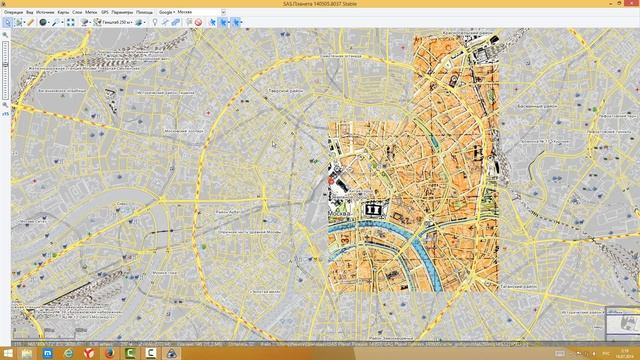Switch to SAS.Planet taskbar button
640x360 pixels.
171,353
